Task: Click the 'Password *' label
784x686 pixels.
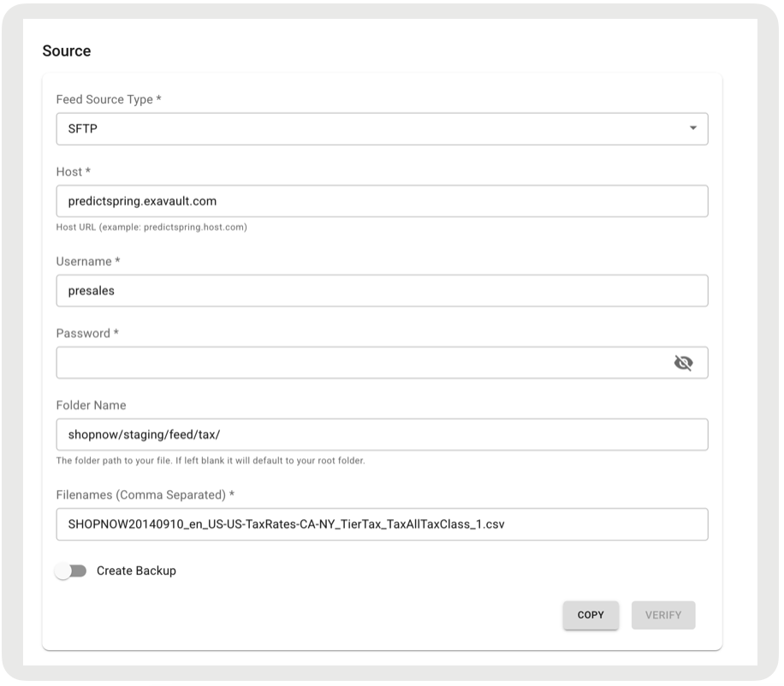Action: [87, 334]
